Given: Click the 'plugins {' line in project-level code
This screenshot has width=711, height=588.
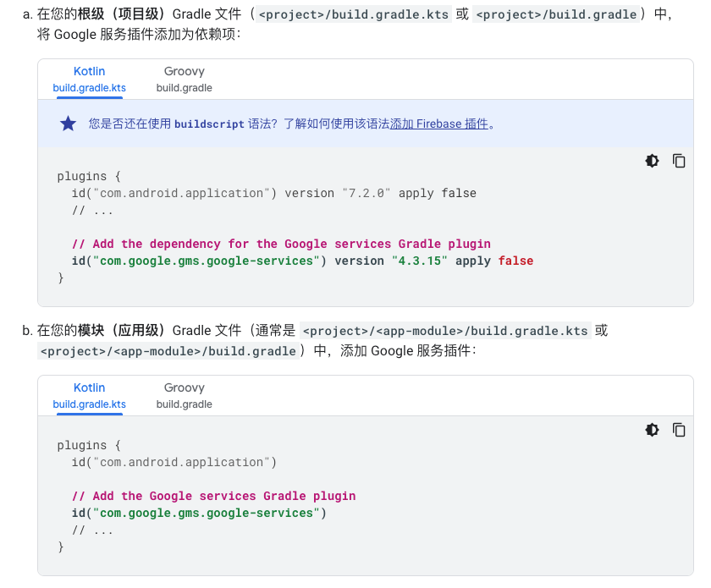Looking at the screenshot, I should [89, 176].
